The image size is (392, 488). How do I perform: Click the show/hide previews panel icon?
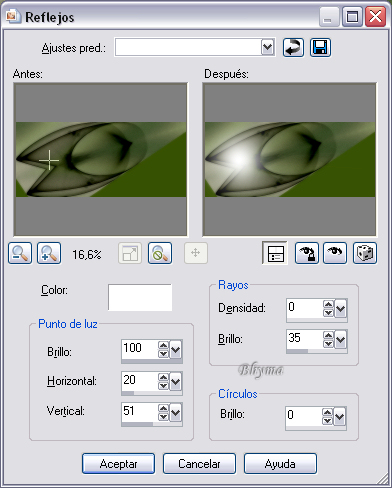point(275,253)
